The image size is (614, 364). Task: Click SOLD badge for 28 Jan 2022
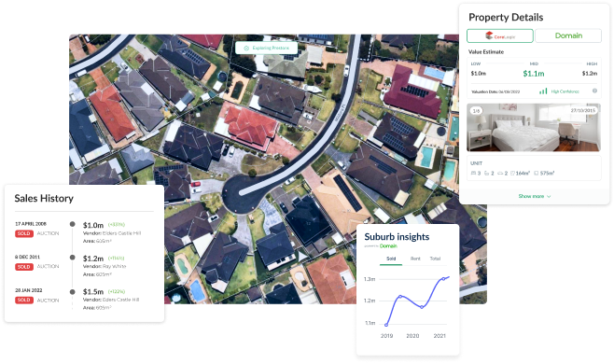(x=24, y=301)
